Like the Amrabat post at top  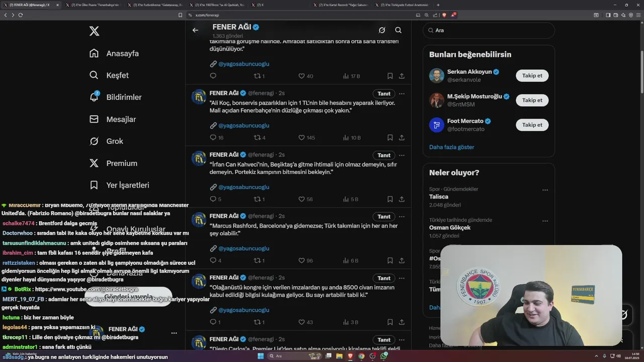pyautogui.click(x=301, y=76)
